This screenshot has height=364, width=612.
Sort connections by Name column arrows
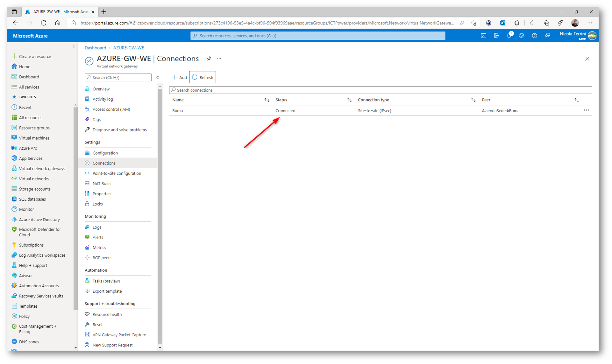pyautogui.click(x=267, y=100)
